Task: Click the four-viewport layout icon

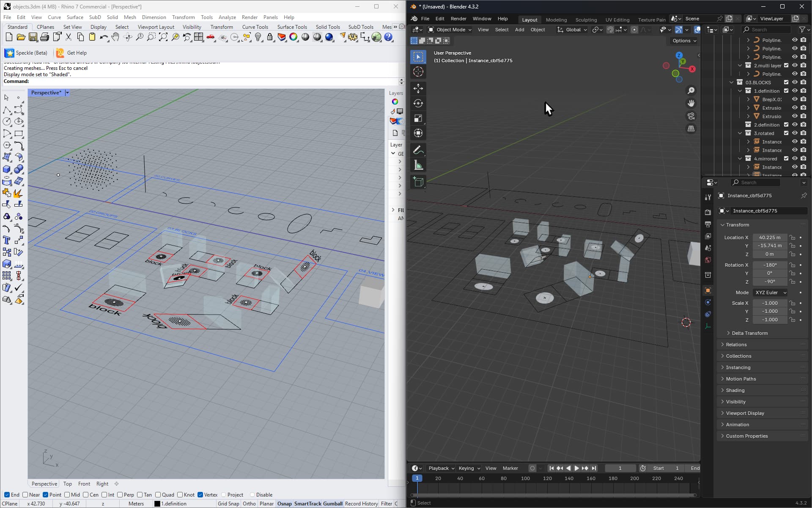Action: 199,37
